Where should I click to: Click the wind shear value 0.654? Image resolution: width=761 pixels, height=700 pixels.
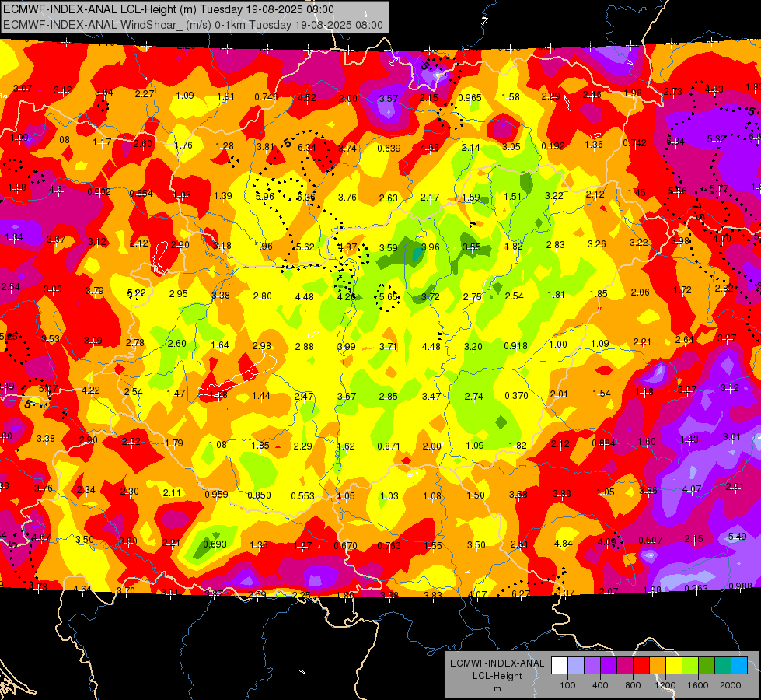pyautogui.click(x=141, y=194)
